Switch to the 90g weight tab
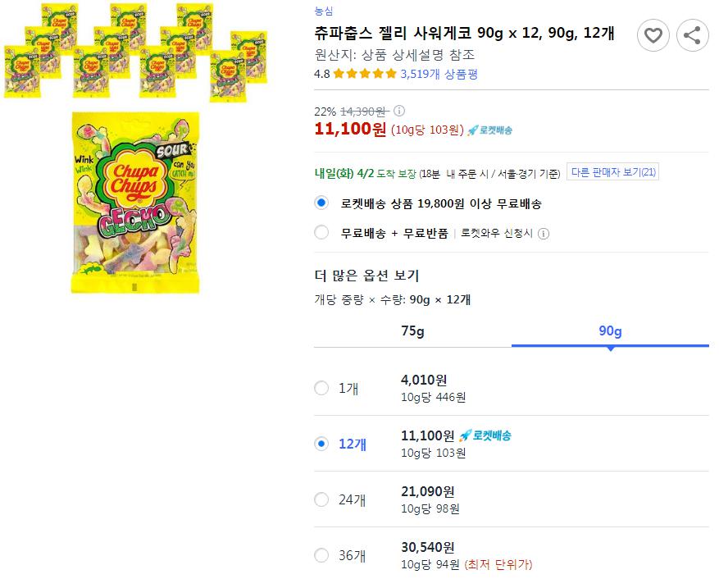The width and height of the screenshot is (719, 588). pyautogui.click(x=610, y=331)
